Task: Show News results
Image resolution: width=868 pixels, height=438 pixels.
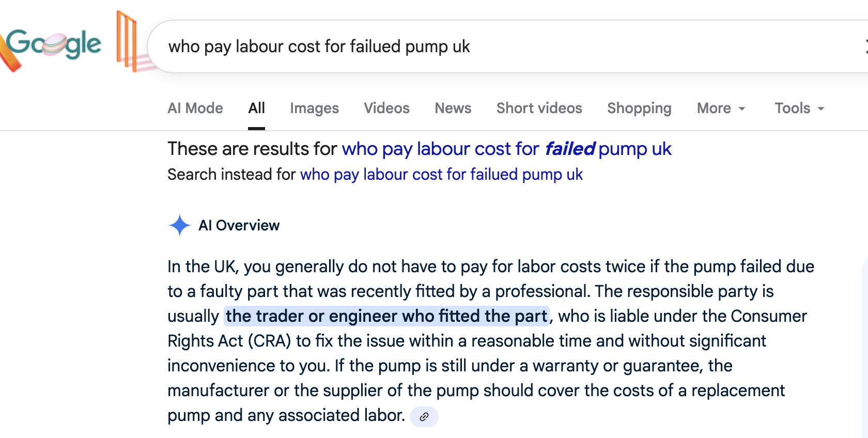Action: pyautogui.click(x=453, y=108)
